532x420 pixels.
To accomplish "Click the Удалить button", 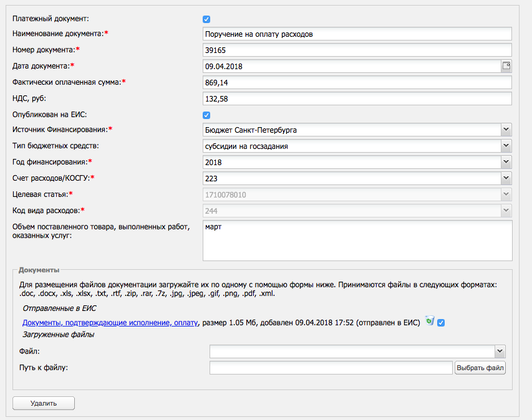I will 44,403.
